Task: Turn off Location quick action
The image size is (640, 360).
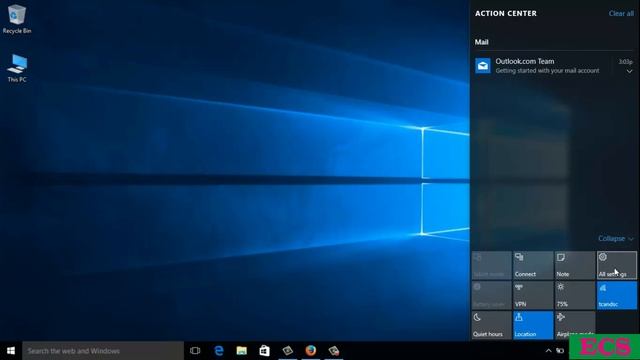Action: 533,325
